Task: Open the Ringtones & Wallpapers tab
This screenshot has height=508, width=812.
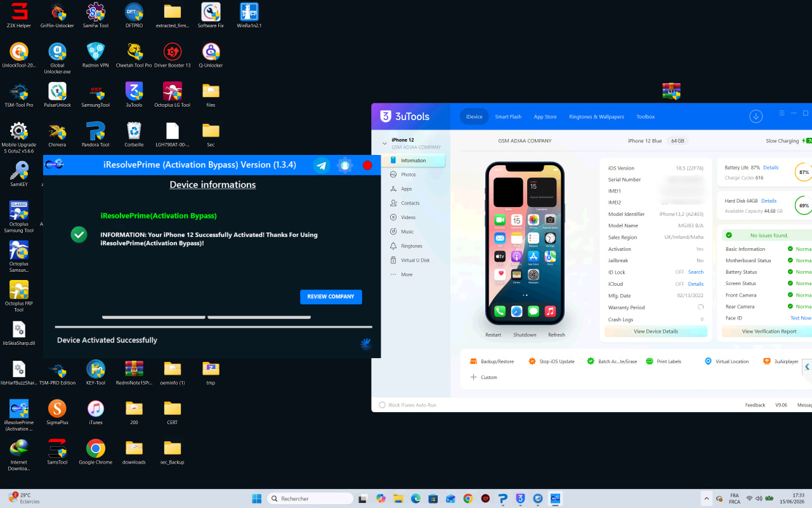Action: coord(596,117)
